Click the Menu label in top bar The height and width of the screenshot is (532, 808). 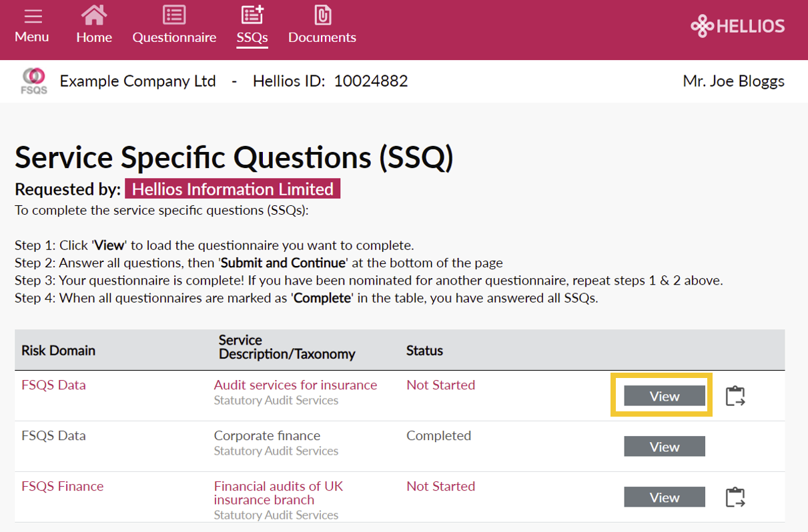pyautogui.click(x=32, y=37)
